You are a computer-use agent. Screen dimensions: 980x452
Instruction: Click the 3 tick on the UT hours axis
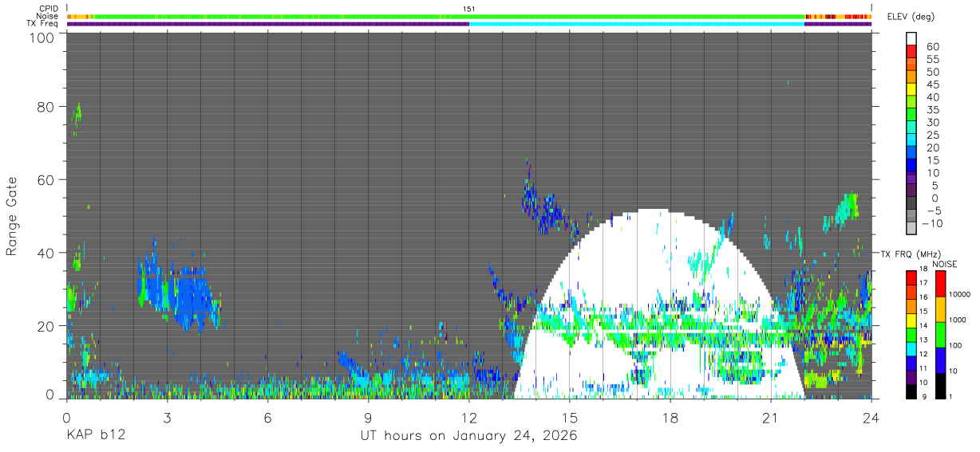[x=168, y=418]
